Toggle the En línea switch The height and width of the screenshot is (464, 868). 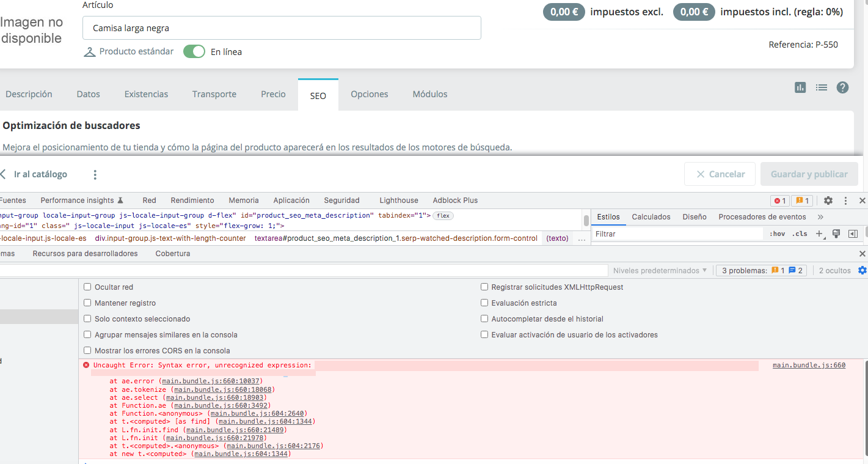194,52
